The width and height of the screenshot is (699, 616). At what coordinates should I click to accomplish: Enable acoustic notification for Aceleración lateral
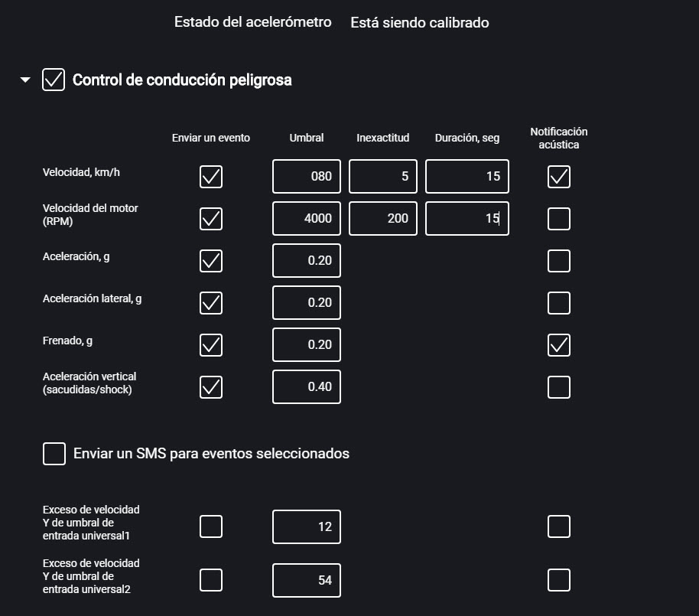(x=558, y=302)
